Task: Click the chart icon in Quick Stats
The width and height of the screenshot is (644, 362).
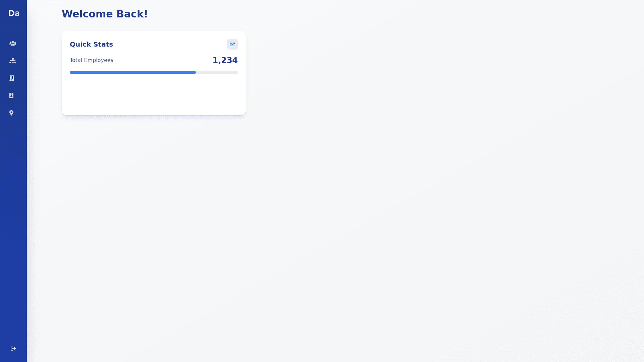Action: tap(232, 44)
